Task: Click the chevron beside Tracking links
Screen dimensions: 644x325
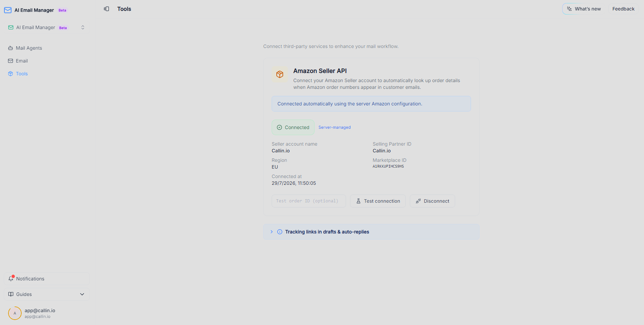Action: (x=272, y=232)
